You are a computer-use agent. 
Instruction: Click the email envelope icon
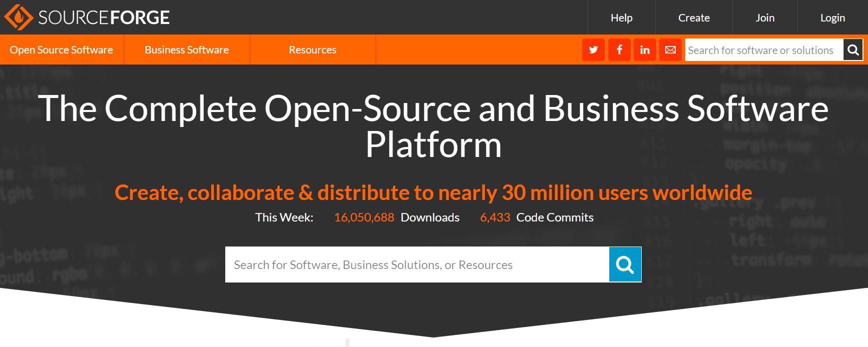670,50
